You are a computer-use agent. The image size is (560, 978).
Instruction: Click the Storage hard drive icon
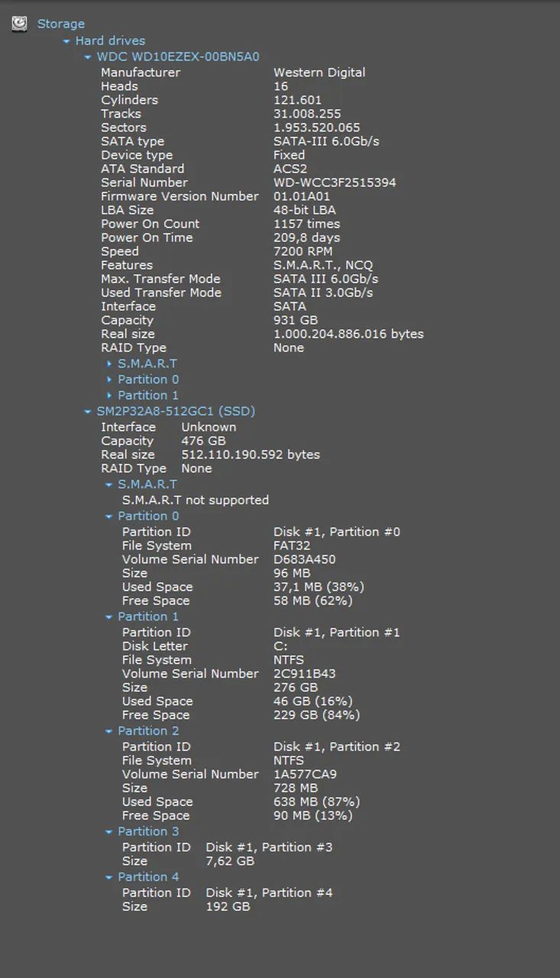[x=18, y=23]
